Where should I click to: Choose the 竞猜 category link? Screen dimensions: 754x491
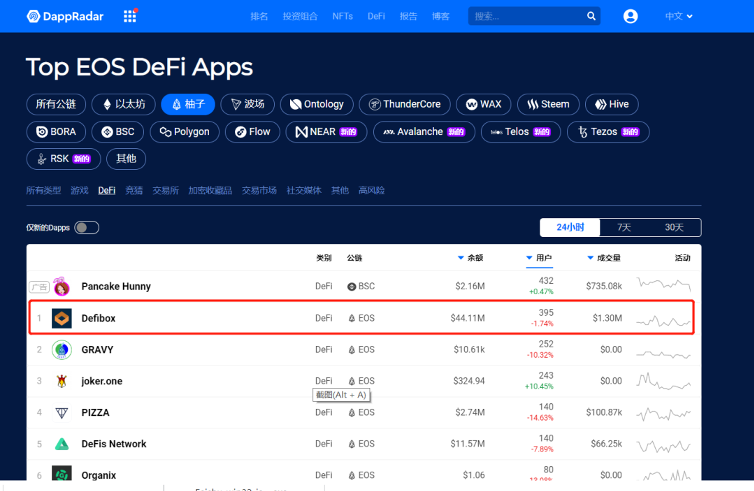pos(134,190)
